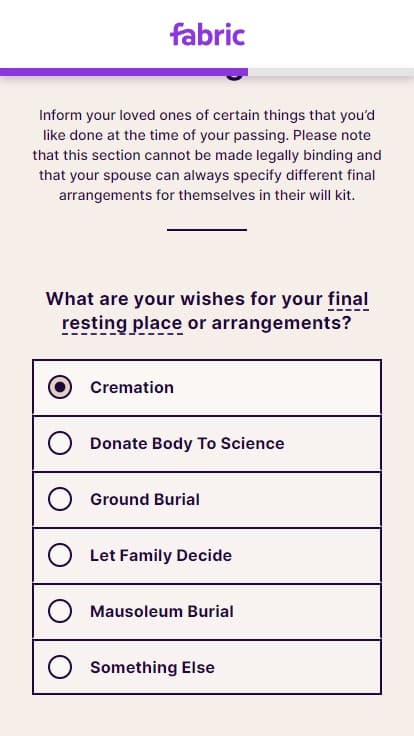Pick the Let Family Decide radio circle

[60, 555]
